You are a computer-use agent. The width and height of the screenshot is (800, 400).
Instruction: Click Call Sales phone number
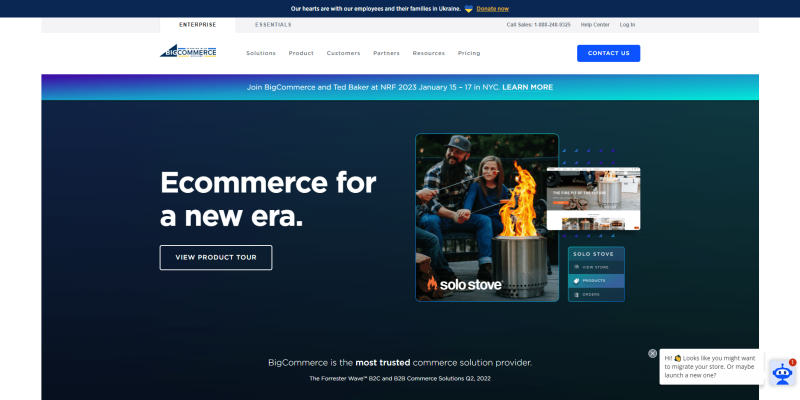pos(539,24)
